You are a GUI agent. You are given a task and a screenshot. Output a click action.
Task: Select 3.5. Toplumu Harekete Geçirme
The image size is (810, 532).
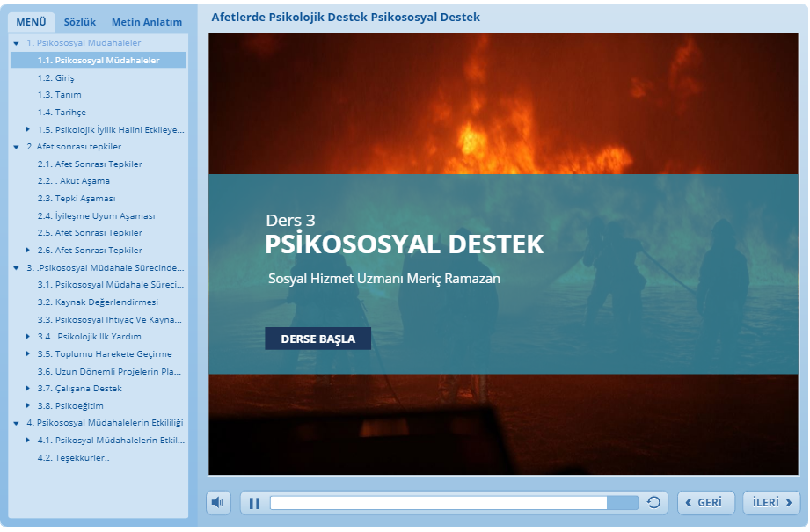click(105, 353)
